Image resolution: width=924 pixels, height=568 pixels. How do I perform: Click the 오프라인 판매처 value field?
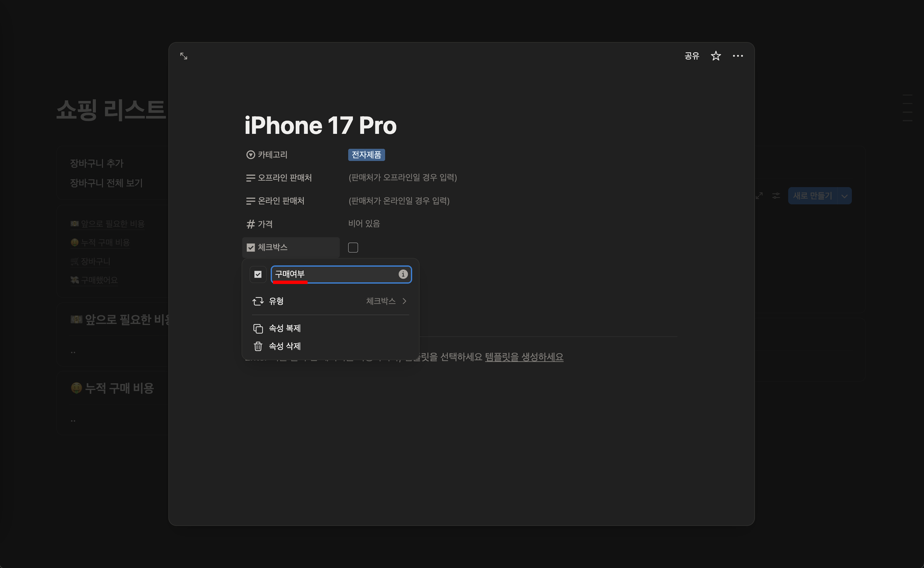coord(402,178)
